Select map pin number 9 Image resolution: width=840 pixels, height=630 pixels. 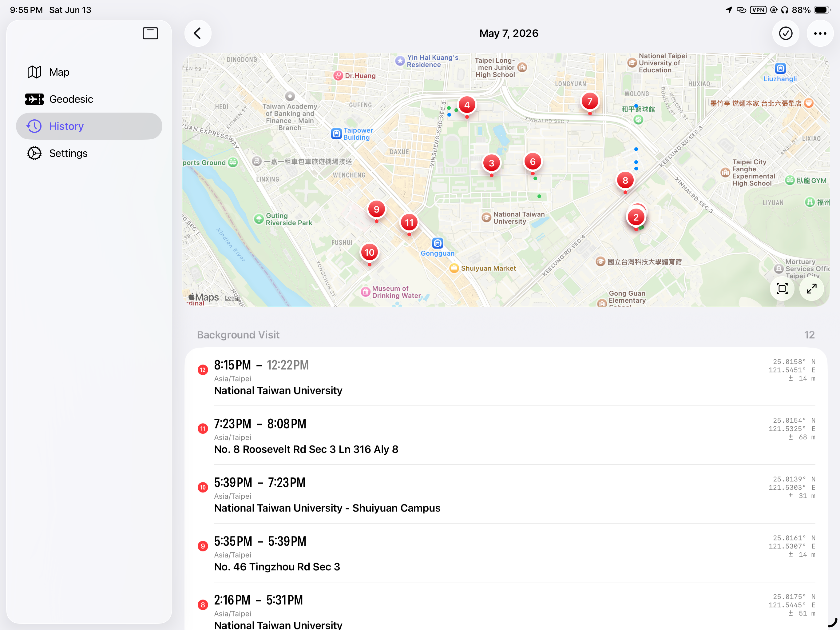376,209
